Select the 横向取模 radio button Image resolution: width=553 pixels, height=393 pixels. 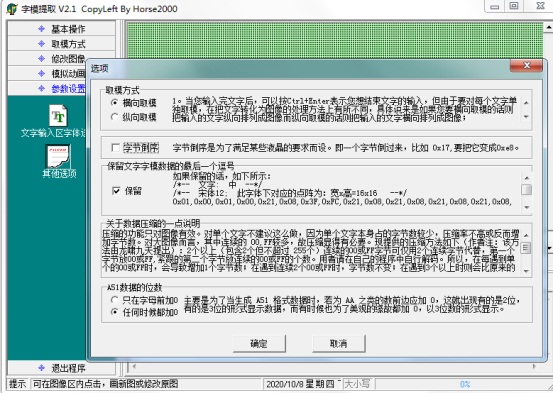pyautogui.click(x=114, y=103)
